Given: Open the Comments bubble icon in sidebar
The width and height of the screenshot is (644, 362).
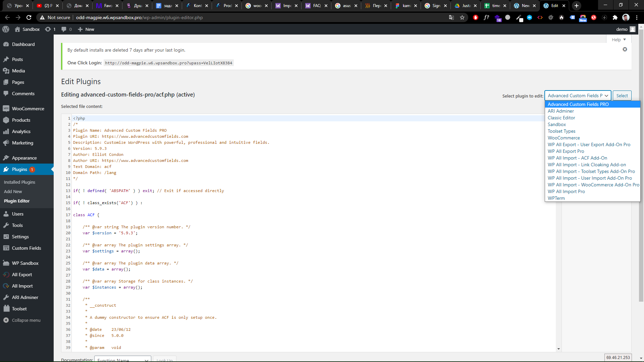Looking at the screenshot, I should (6, 94).
